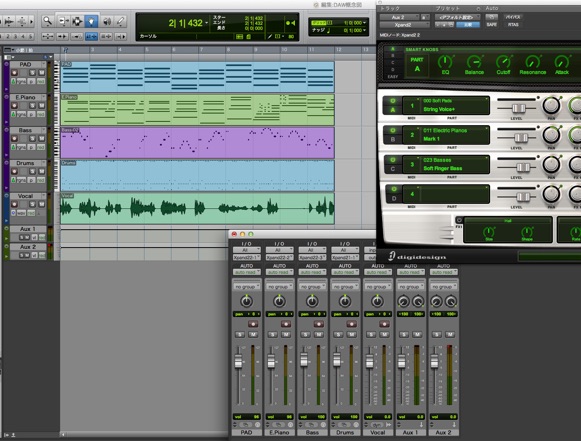Click the left pan knob on Aux 1 channel
Image resolution: width=581 pixels, height=441 pixels.
[x=403, y=302]
